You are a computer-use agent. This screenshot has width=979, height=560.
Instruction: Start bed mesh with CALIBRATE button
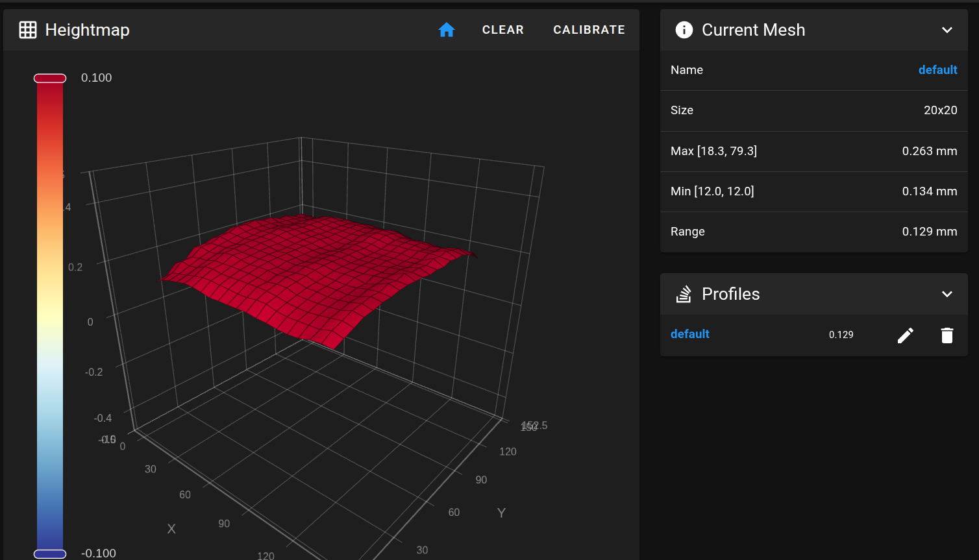coord(589,30)
